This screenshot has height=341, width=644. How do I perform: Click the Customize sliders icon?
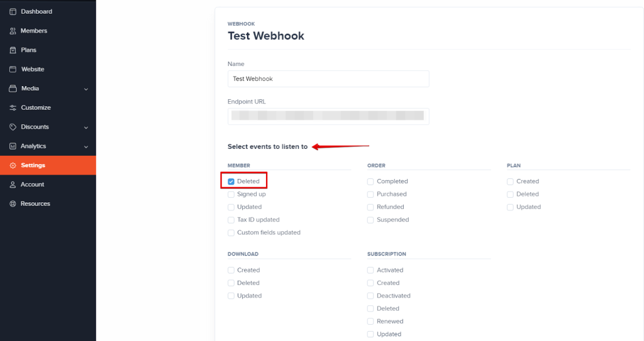point(13,108)
